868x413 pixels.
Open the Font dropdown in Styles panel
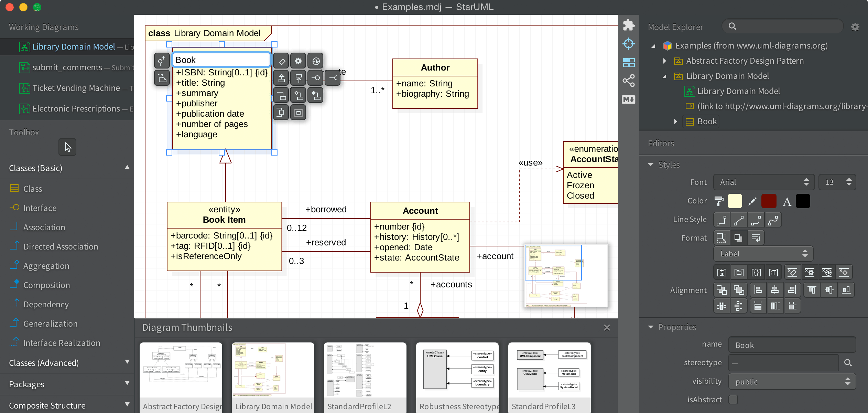click(x=764, y=182)
